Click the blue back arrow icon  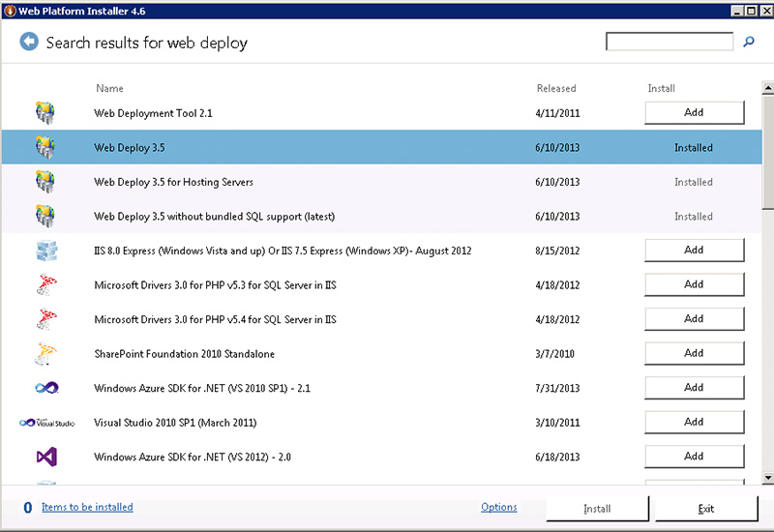[x=29, y=42]
